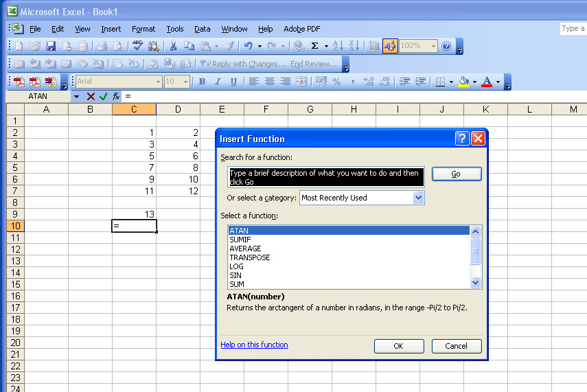The width and height of the screenshot is (587, 392).
Task: Open the Zoom 100% dropdown
Action: click(x=433, y=46)
